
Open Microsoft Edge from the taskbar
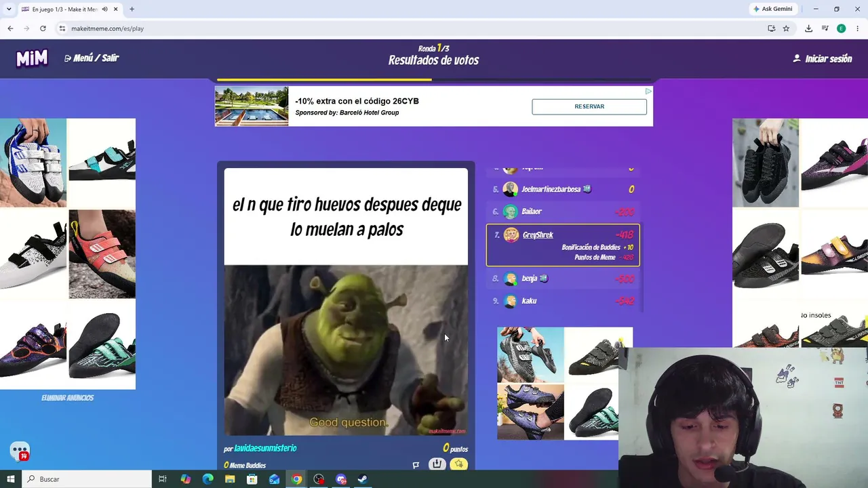(208, 479)
